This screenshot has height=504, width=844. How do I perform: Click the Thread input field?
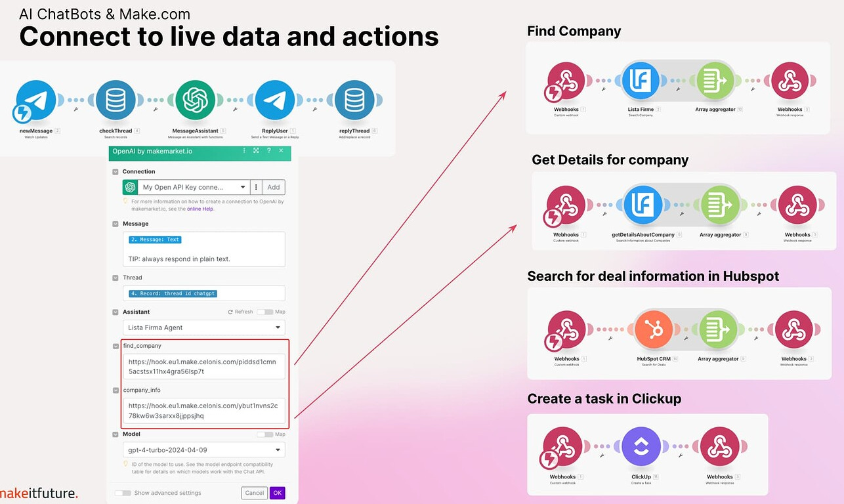point(204,293)
